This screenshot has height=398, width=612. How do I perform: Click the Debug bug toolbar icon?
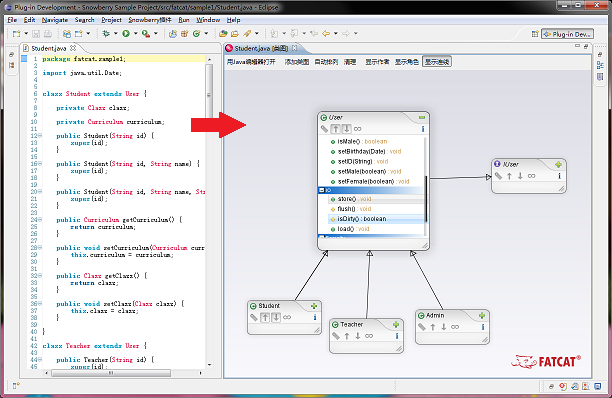click(x=106, y=34)
